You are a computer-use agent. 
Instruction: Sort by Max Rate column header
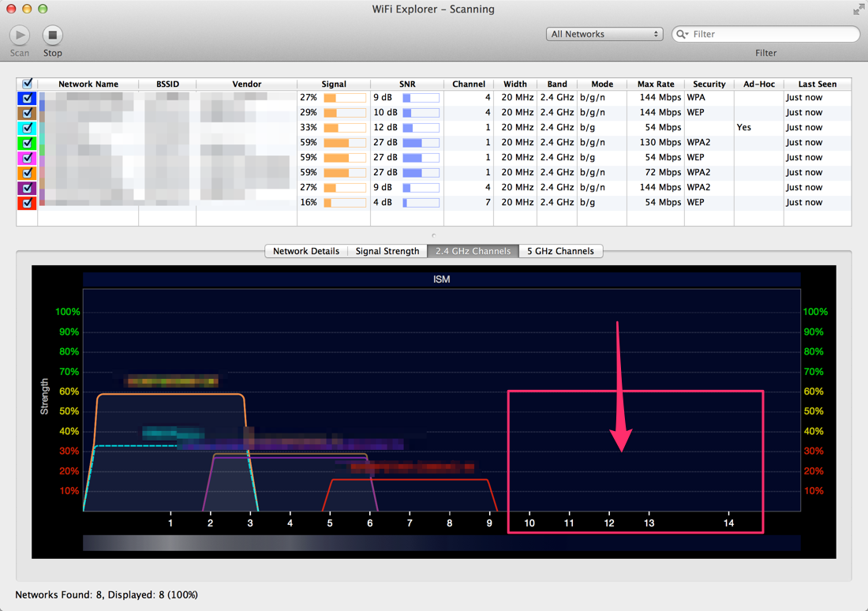pos(656,84)
